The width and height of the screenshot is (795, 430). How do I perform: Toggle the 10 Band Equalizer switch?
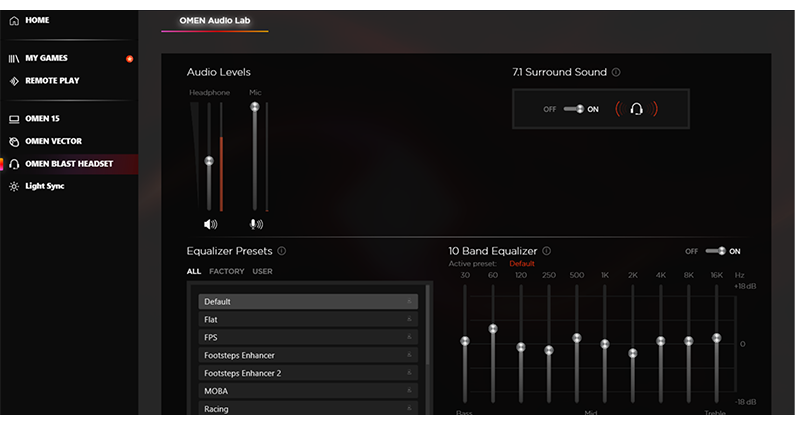click(715, 251)
